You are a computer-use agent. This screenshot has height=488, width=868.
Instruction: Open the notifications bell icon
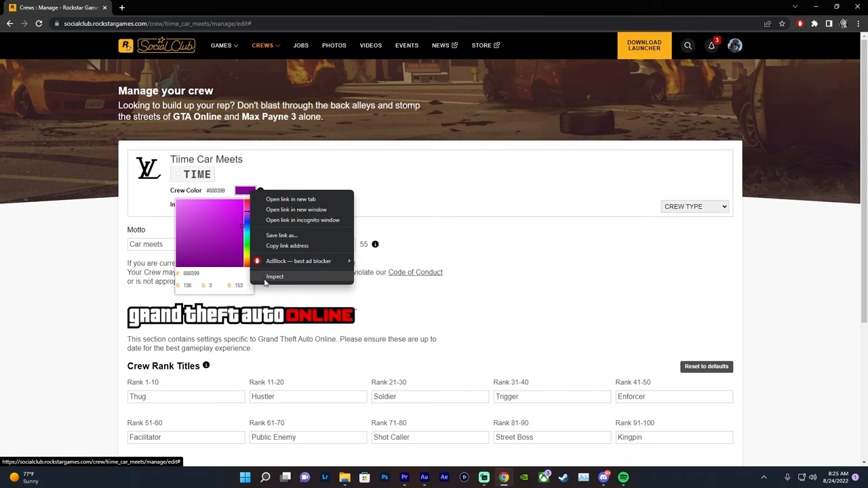711,45
